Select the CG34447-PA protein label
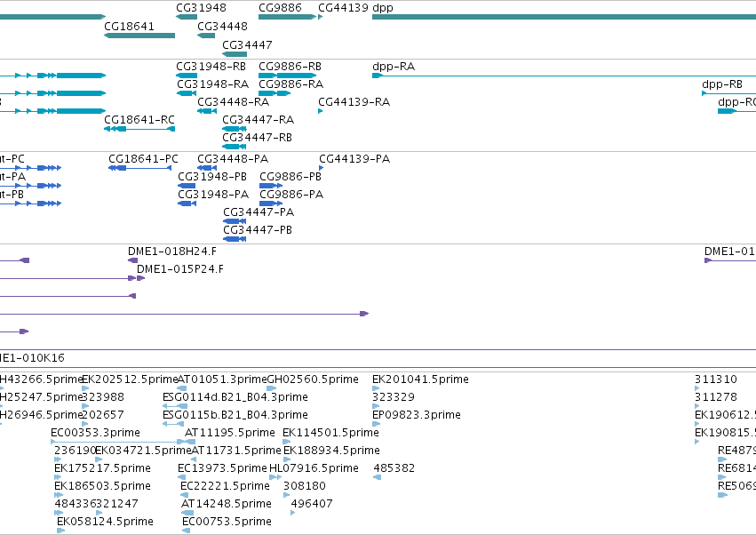This screenshot has width=756, height=535. coord(259,212)
